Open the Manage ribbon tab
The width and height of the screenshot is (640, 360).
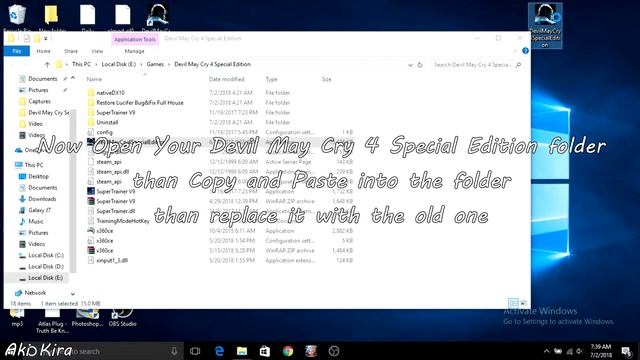[134, 51]
